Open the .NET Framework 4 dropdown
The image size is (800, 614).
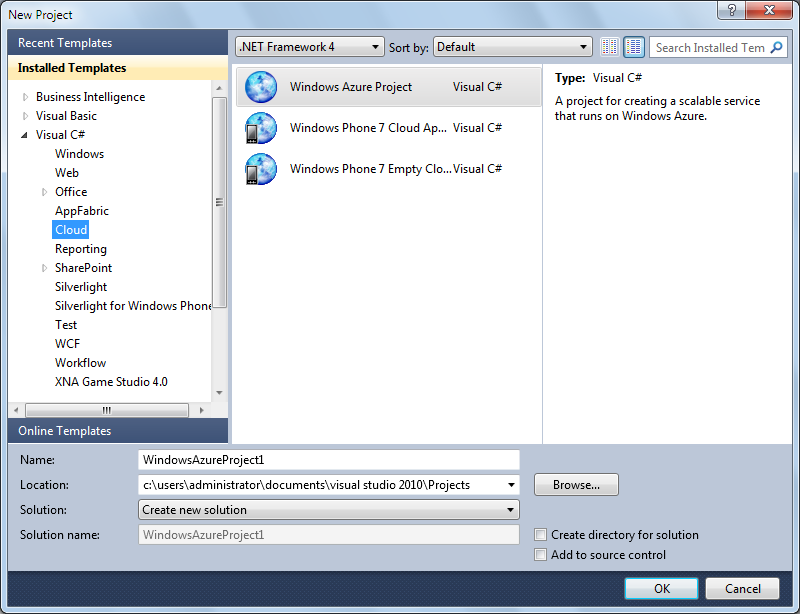tap(310, 47)
